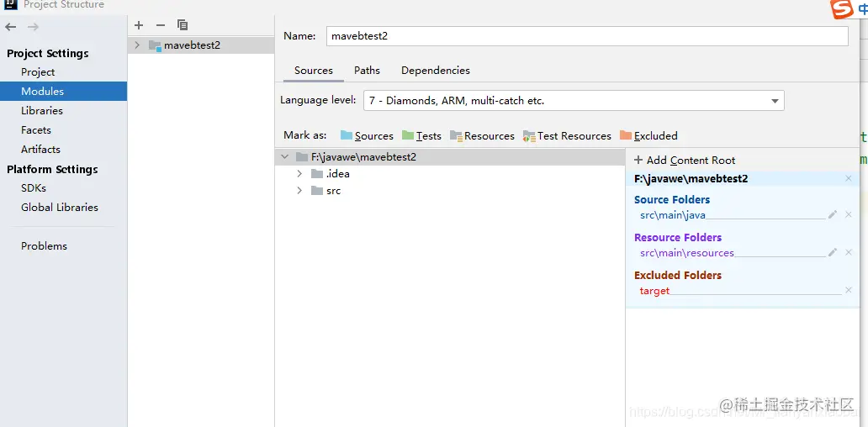Mark folder as Excluded
This screenshot has height=427, width=868.
click(648, 135)
